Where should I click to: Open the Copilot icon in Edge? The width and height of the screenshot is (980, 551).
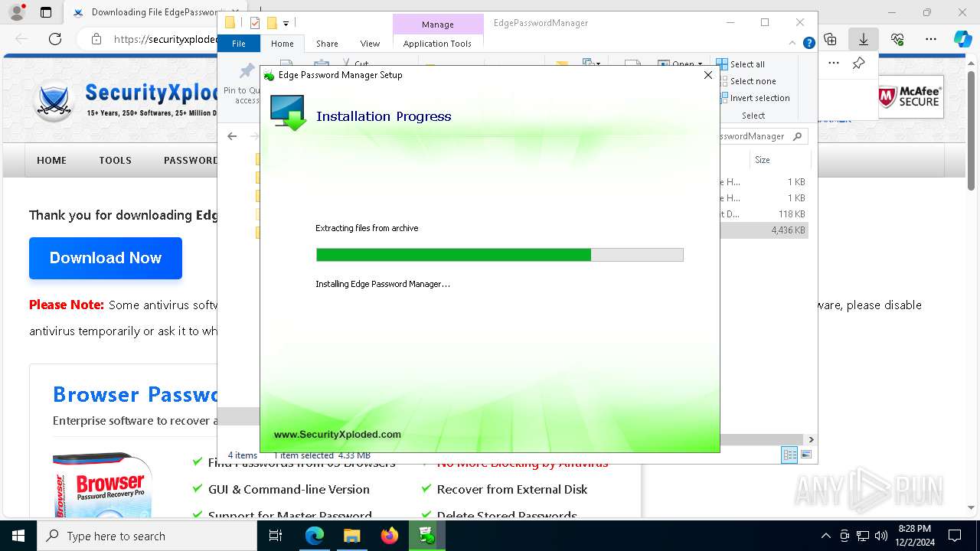click(x=962, y=39)
